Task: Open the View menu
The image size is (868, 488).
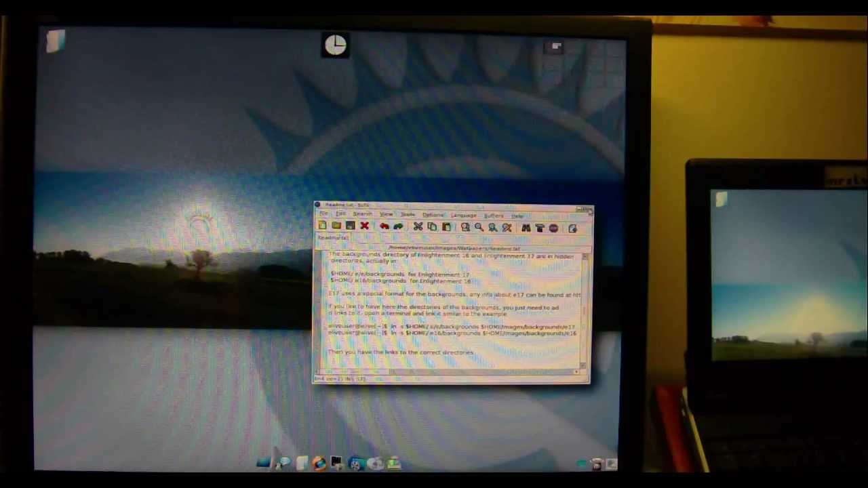Action: [386, 214]
